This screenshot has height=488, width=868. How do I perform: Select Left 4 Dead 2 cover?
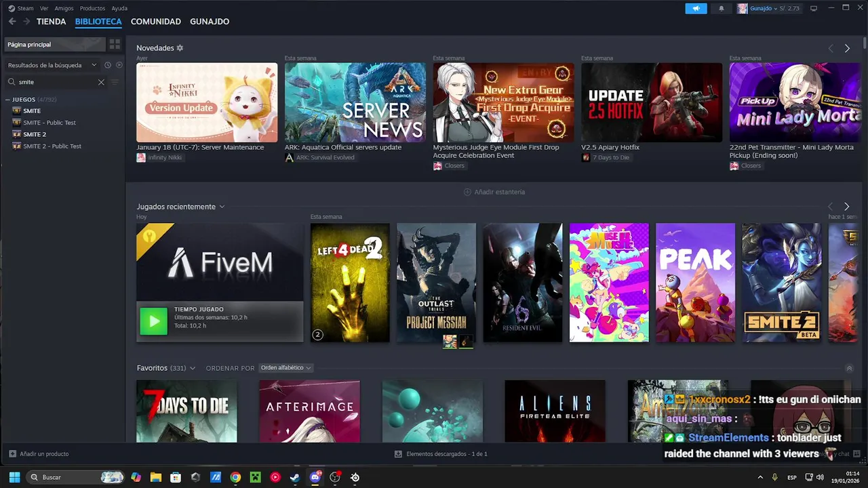pos(350,283)
